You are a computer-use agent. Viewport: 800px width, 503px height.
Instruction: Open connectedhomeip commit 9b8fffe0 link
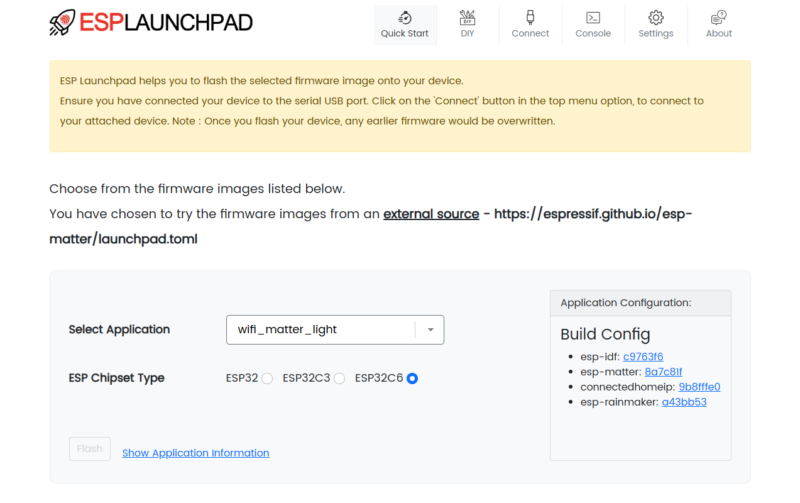[x=699, y=386]
